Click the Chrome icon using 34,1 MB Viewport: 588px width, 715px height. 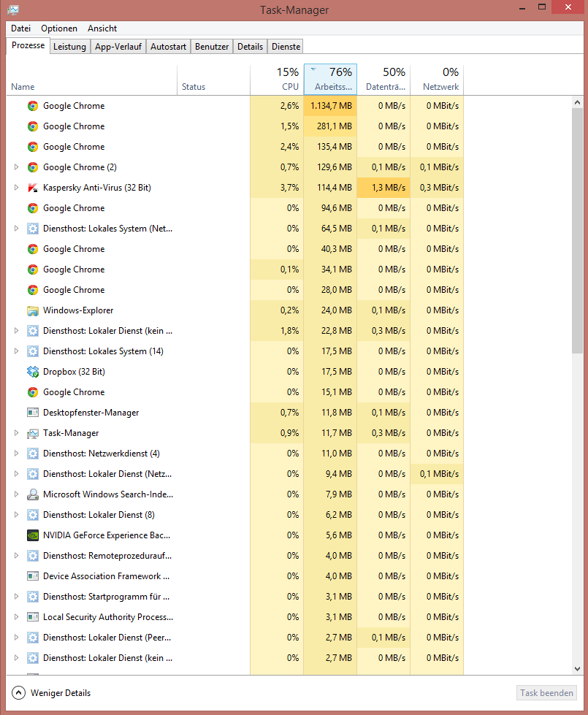click(32, 269)
